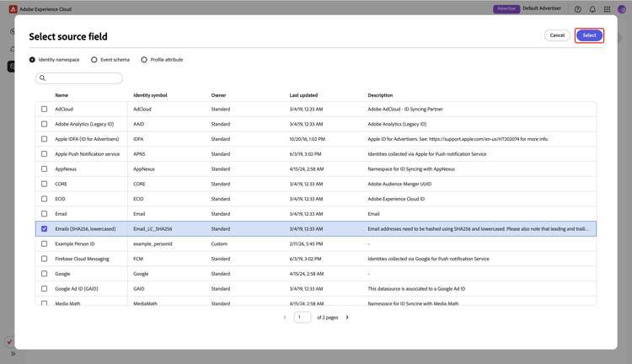
Task: Click the user profile avatar
Action: pyautogui.click(x=622, y=9)
